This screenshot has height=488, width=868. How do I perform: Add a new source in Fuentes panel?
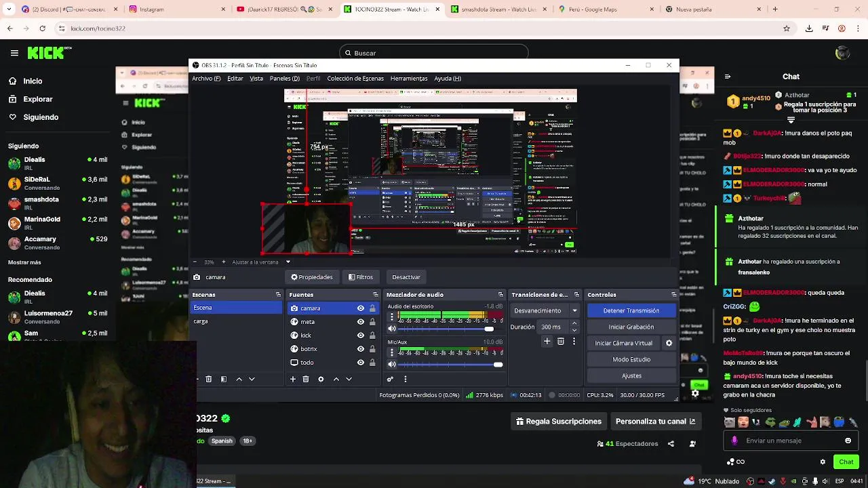(293, 380)
